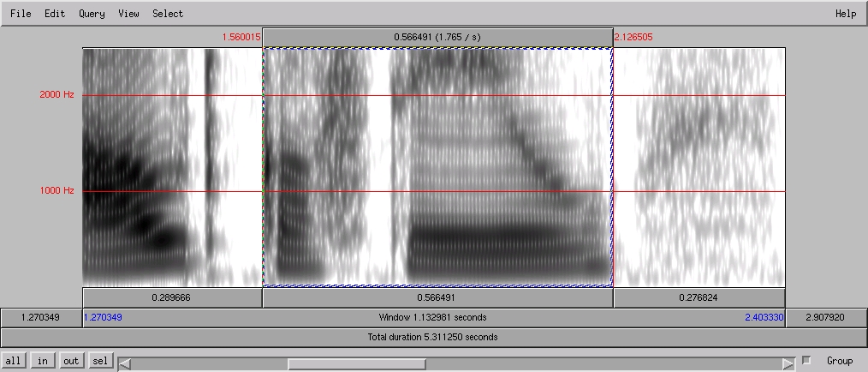Screen dimensions: 868x372
Task: Click the 'in' zoom button
Action: 43,361
